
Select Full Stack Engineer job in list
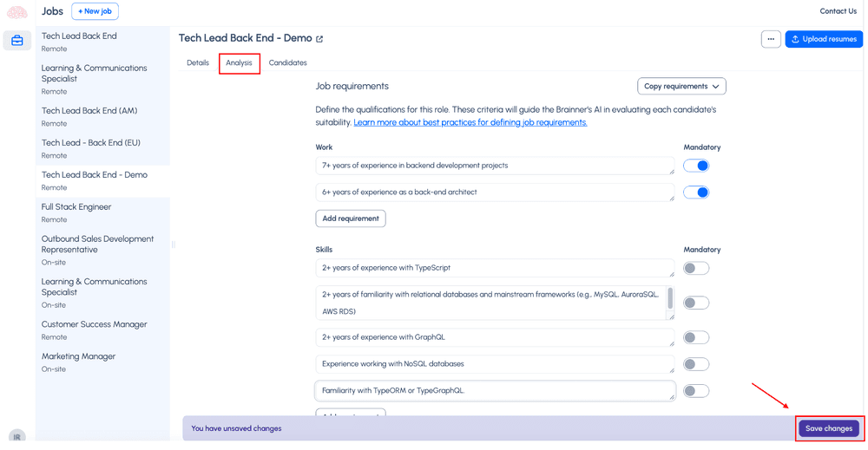(x=76, y=207)
